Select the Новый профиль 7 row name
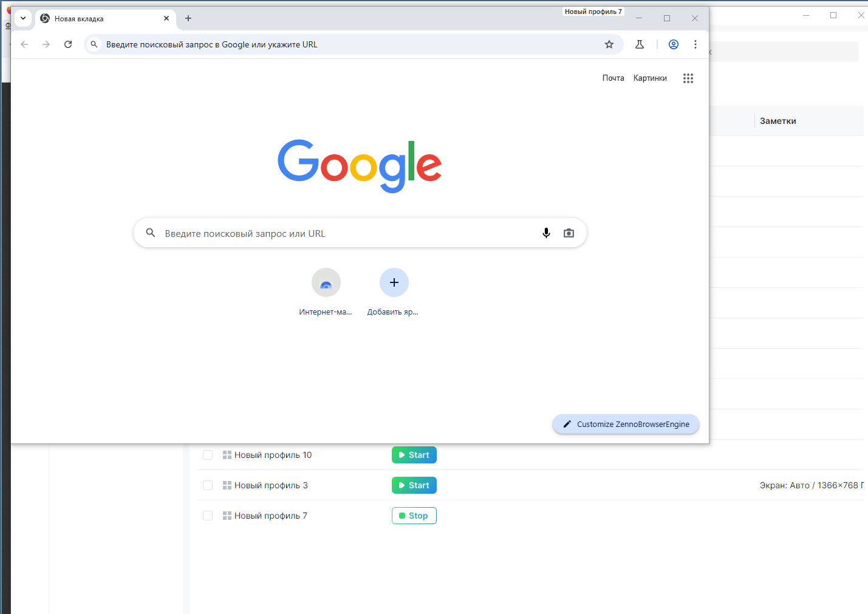 (271, 516)
